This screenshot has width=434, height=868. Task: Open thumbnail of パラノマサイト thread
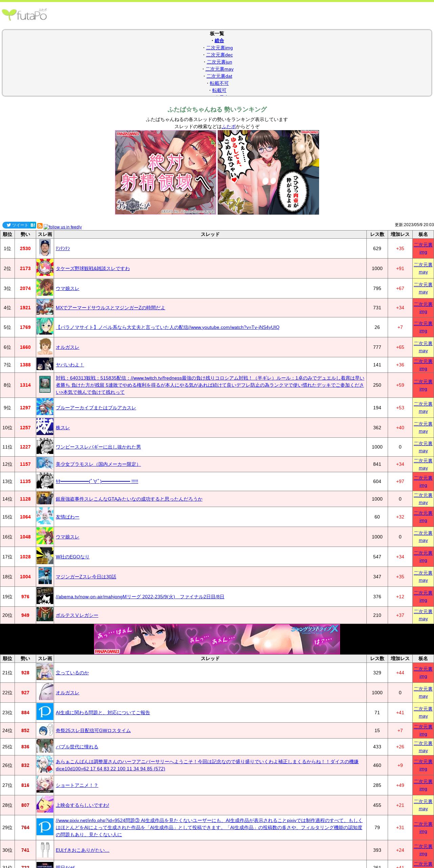[45, 327]
